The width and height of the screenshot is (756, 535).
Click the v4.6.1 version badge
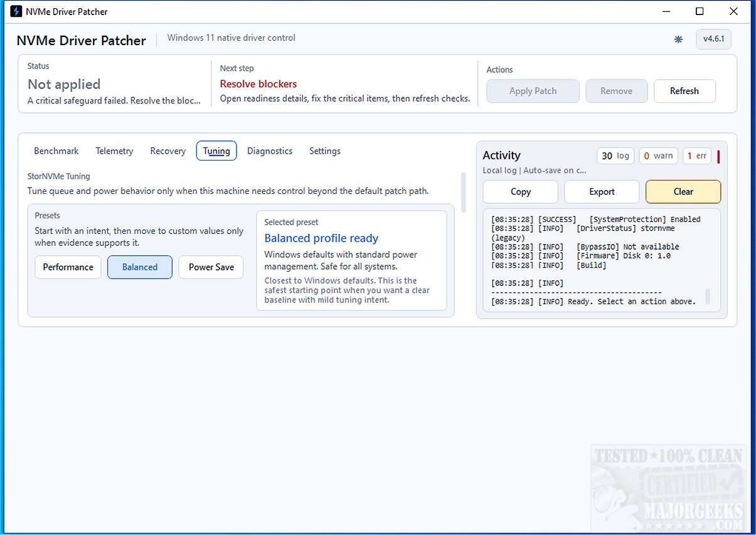713,39
